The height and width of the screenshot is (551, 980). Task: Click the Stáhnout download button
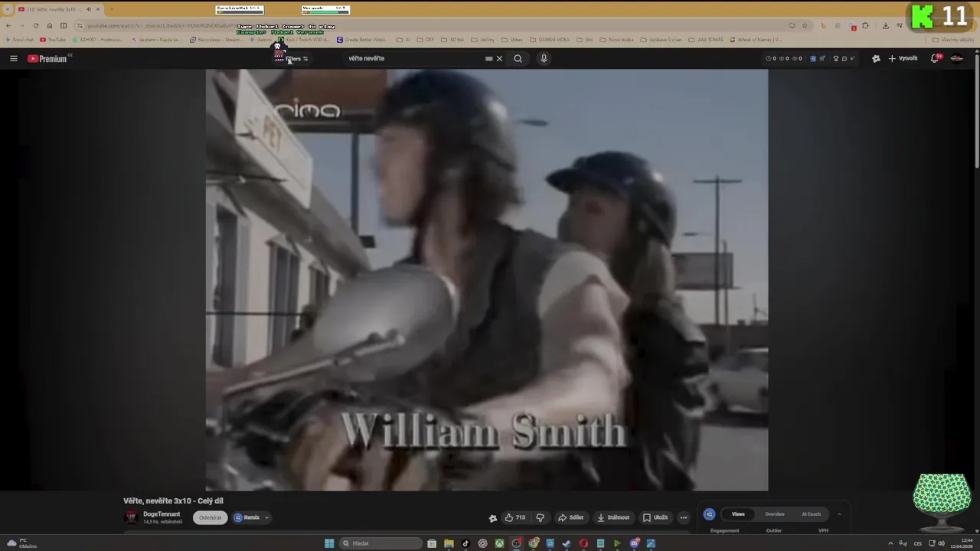[613, 517]
